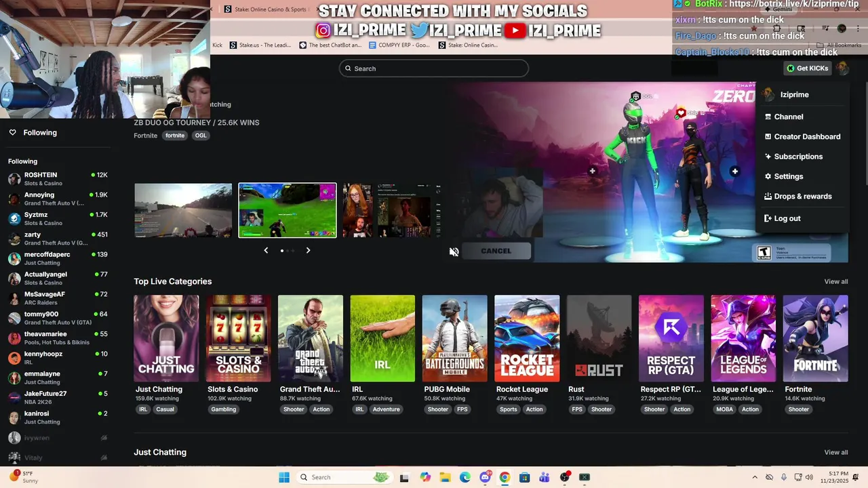Open kennyhoopz avatar in the sidebar
Screen dimensions: 868x488
[x=14, y=358]
